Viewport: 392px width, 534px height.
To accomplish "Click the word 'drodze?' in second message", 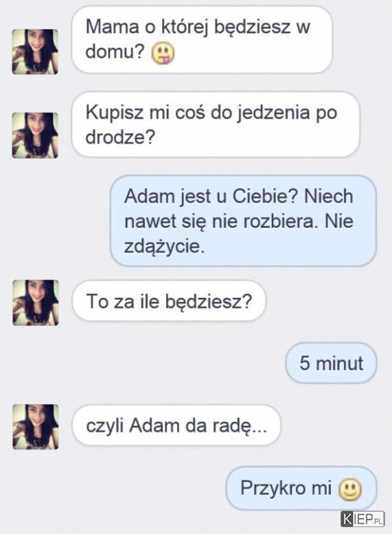I will click(120, 137).
